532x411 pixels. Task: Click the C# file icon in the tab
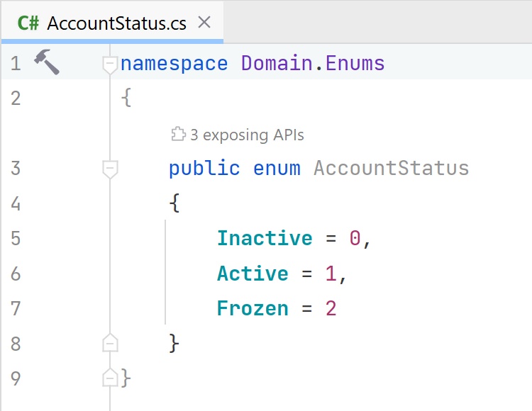tap(28, 23)
